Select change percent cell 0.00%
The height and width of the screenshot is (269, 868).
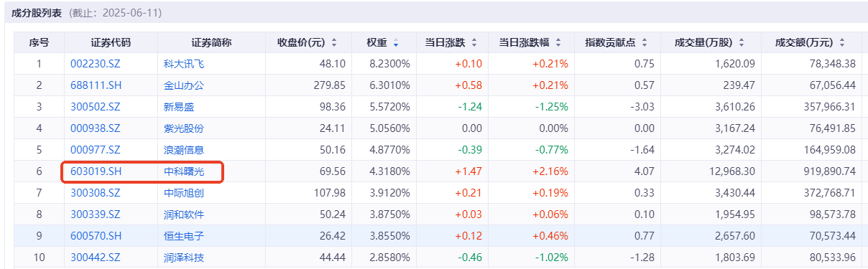click(554, 128)
